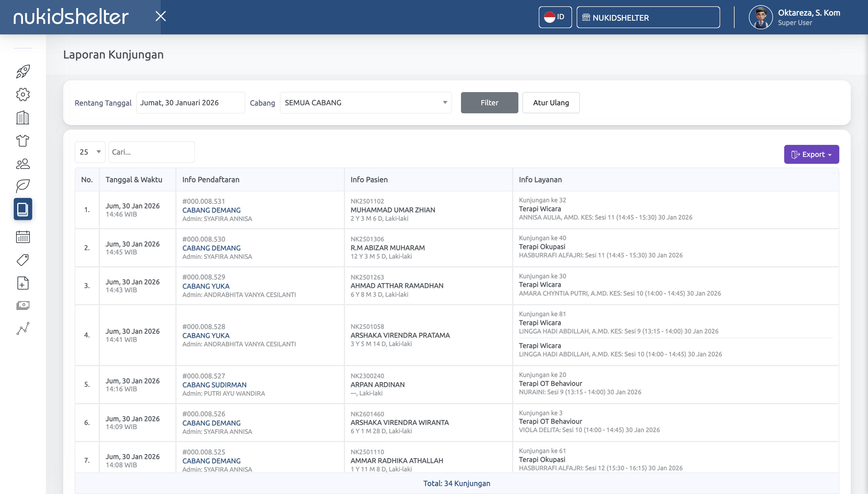Click the building icon in sidebar
This screenshot has height=494, width=868.
click(23, 117)
